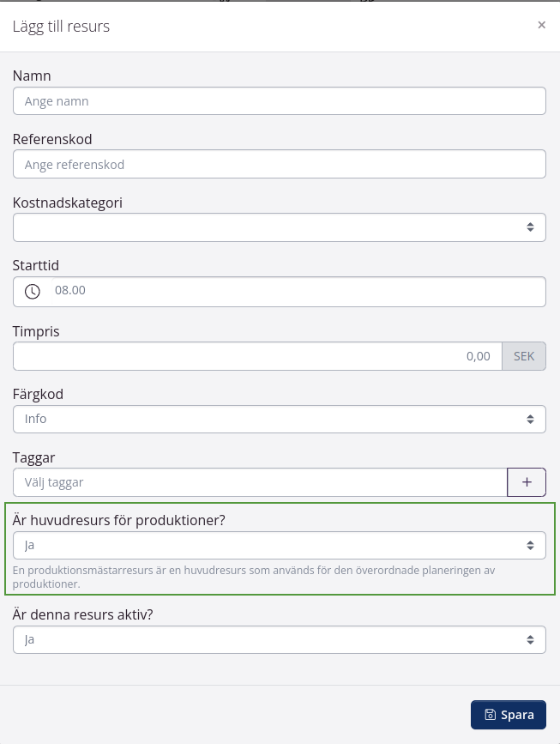Click the clock icon in Starttid
Viewport: 560px width, 744px height.
pyautogui.click(x=33, y=292)
